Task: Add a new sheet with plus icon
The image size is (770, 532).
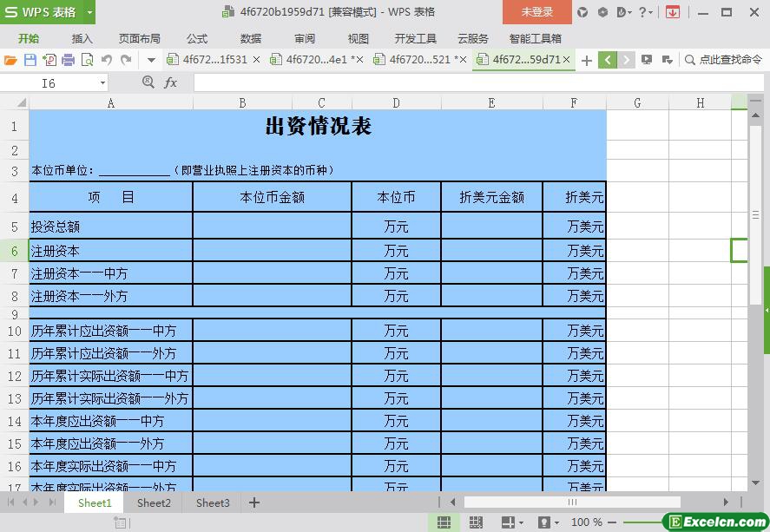Action: pyautogui.click(x=253, y=502)
